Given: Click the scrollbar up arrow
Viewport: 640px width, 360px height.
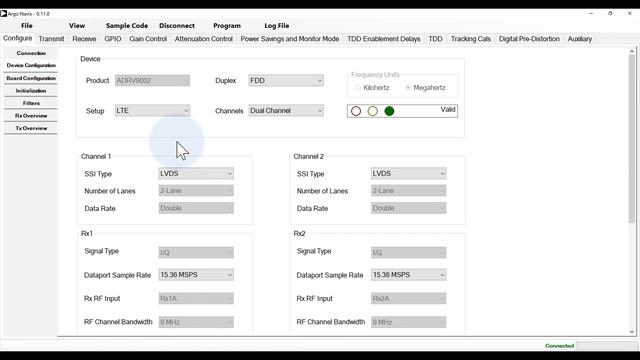Looking at the screenshot, I should tap(632, 51).
